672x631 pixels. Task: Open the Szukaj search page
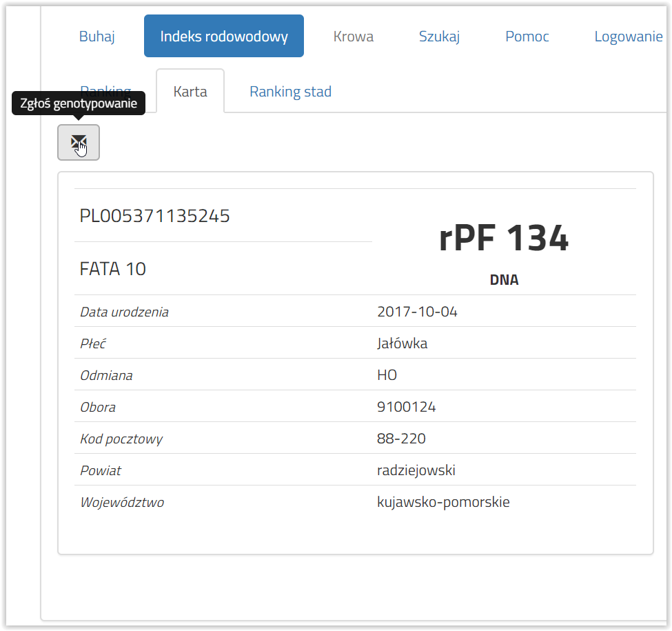[439, 37]
